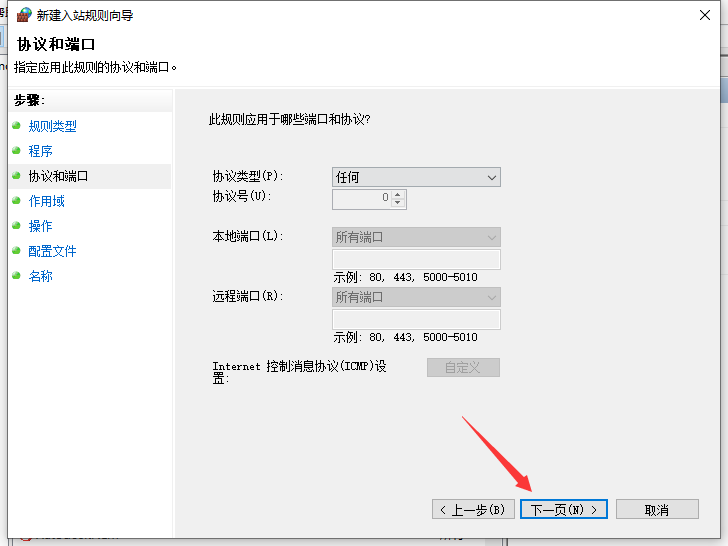Click the remote port text field
This screenshot has height=546, width=728.
click(x=416, y=319)
